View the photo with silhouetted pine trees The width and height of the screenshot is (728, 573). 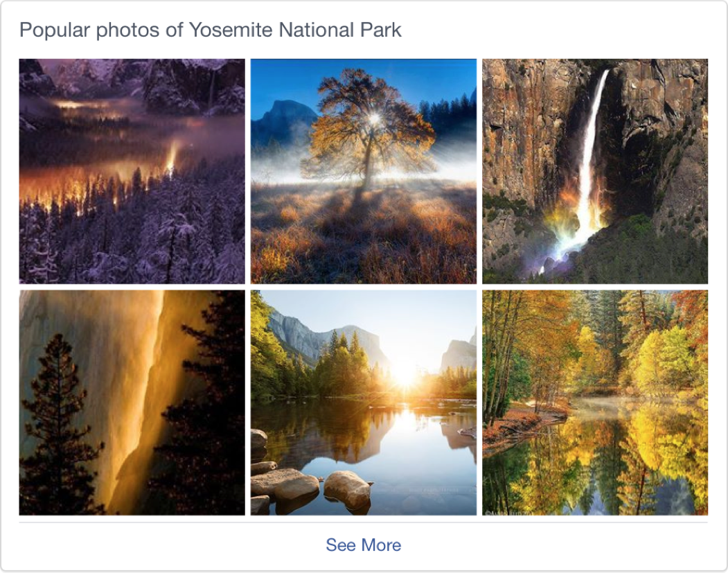pyautogui.click(x=132, y=403)
